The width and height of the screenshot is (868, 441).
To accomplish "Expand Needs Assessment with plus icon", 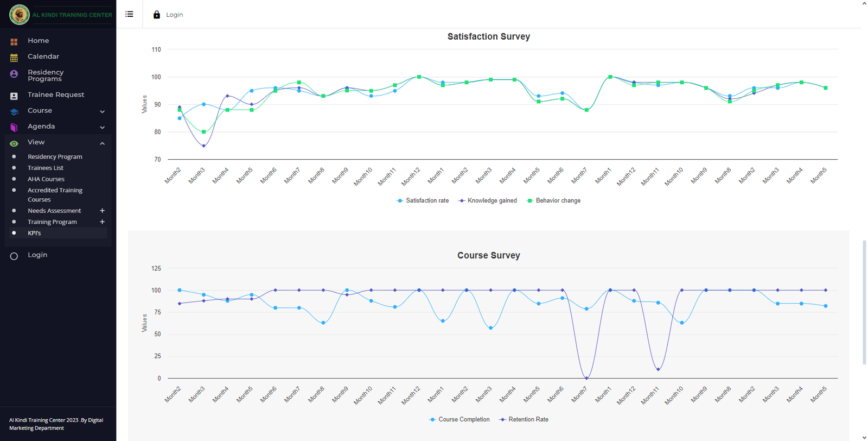I will (x=102, y=211).
